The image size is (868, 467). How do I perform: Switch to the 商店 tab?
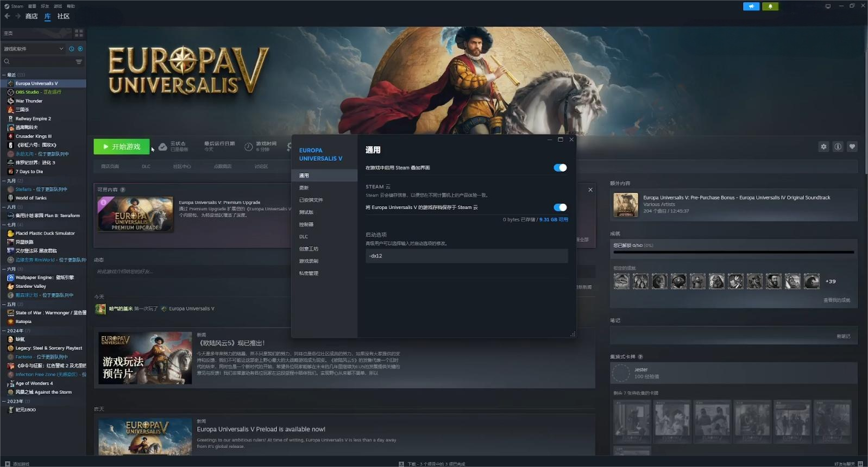tap(32, 16)
